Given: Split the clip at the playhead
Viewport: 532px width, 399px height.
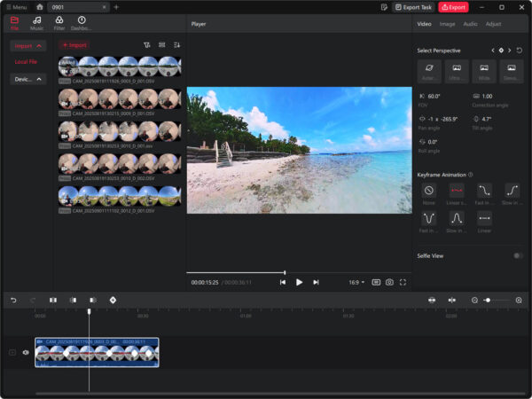Looking at the screenshot, I should 53,301.
